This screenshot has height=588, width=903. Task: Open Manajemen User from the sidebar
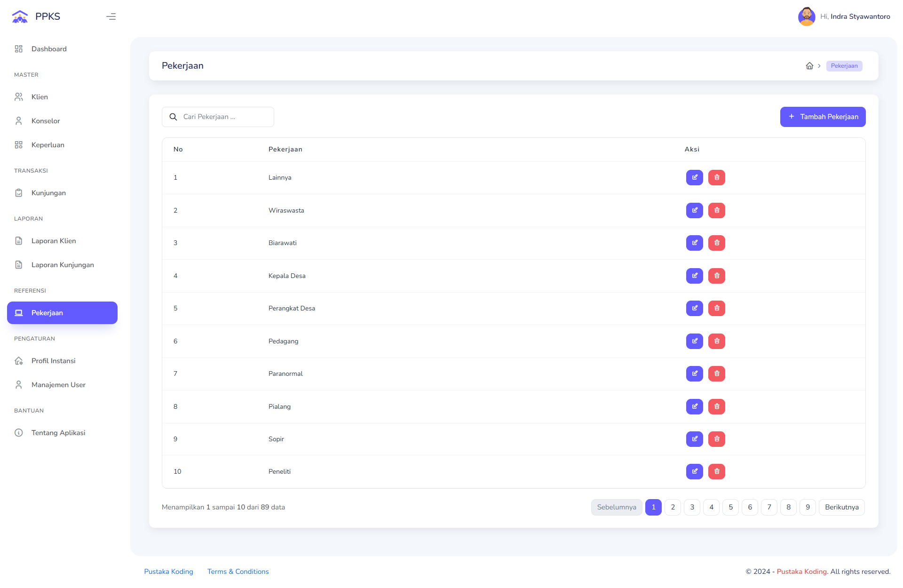[58, 385]
